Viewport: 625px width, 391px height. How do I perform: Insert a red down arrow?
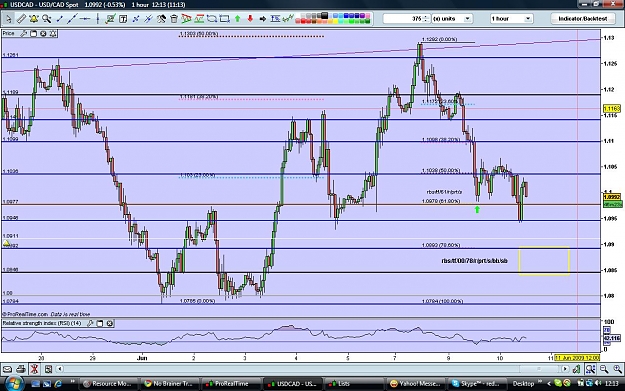click(250, 19)
